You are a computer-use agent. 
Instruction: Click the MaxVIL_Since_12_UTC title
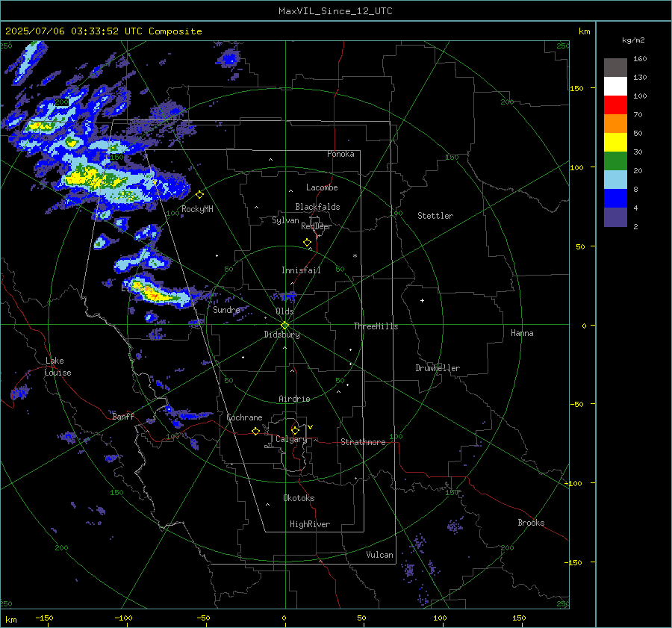[335, 11]
